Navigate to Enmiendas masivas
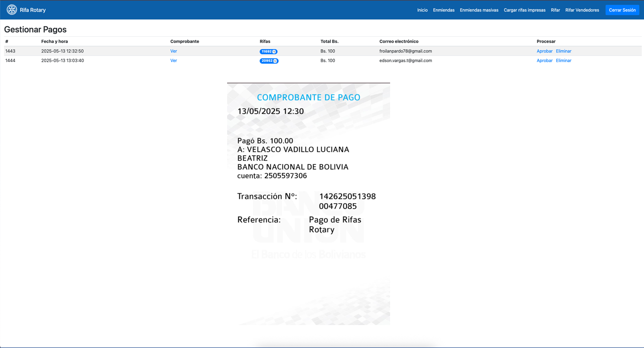The width and height of the screenshot is (644, 348). coord(479,10)
